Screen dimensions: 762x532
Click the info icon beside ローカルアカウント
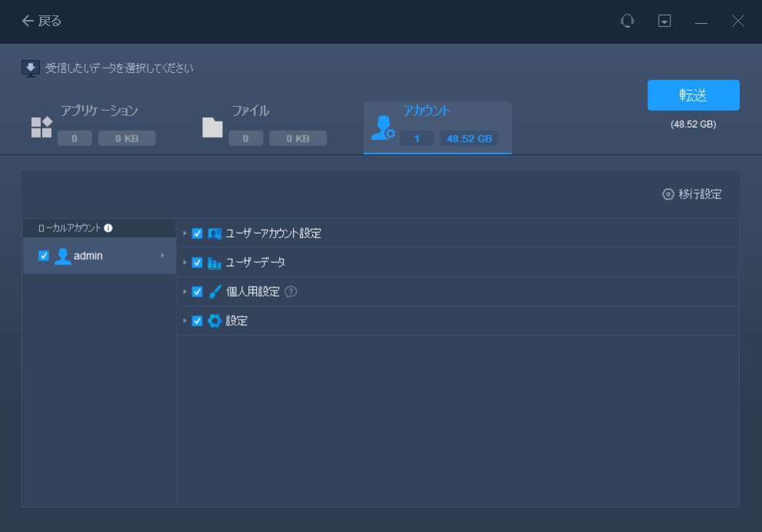(108, 228)
